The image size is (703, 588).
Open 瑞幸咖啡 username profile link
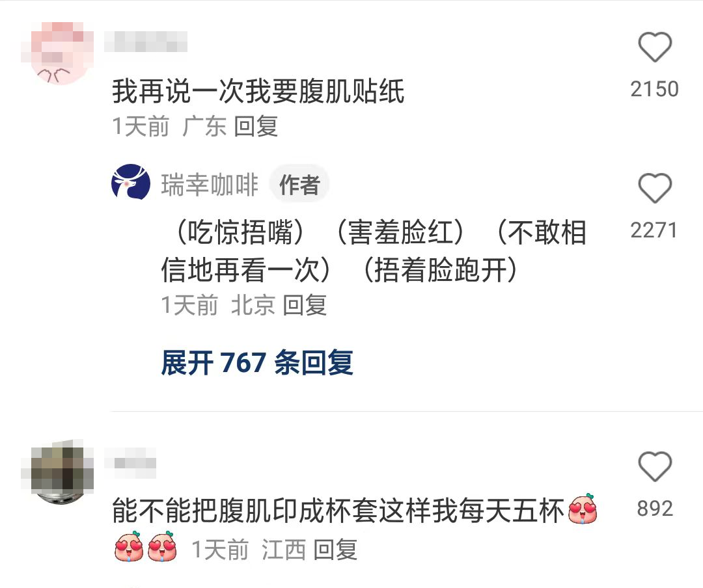210,184
